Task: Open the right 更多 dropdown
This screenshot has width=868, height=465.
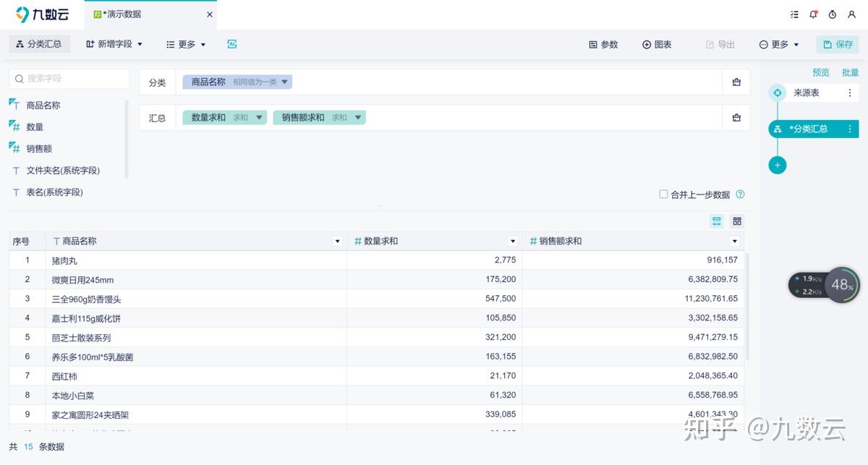Action: (779, 44)
